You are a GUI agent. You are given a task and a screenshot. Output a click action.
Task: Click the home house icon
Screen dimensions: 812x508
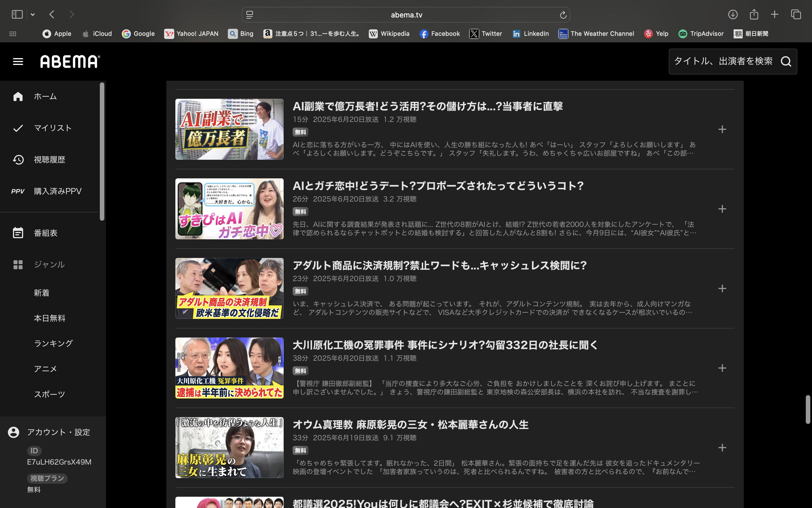(x=18, y=97)
